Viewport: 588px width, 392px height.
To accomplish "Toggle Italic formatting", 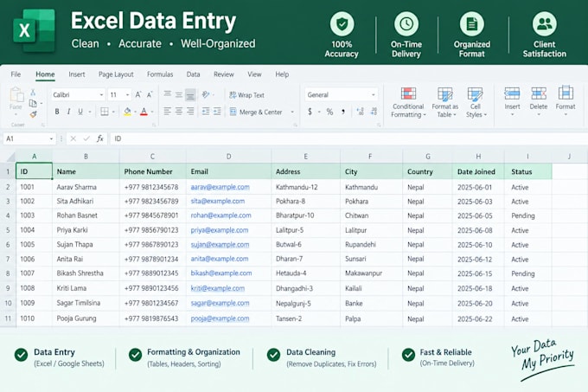I will pos(68,112).
